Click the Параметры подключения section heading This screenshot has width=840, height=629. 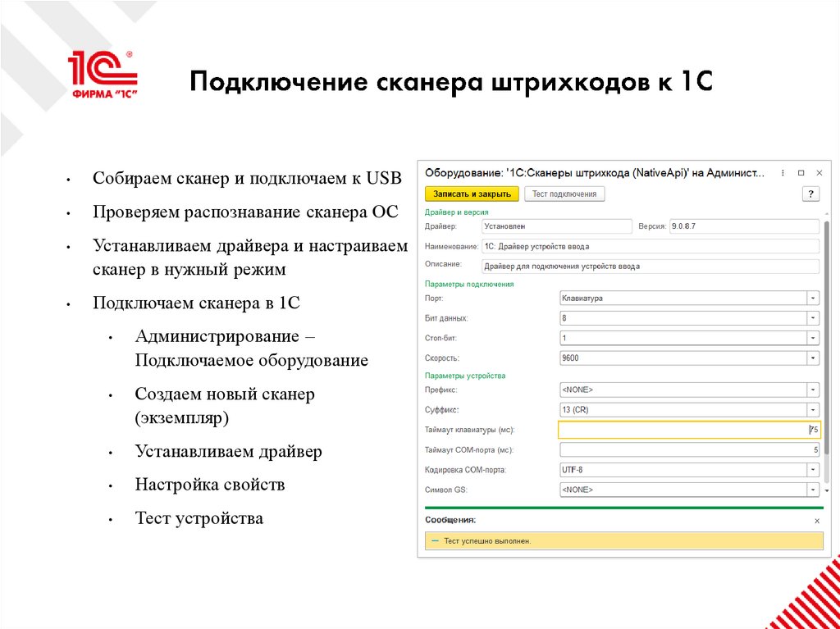click(469, 284)
